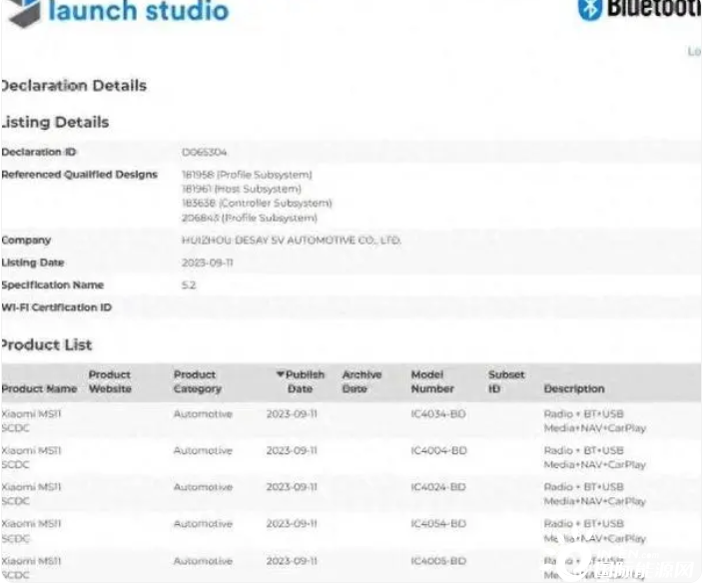Click Xiaomi MS11 SCDC in IC4054-BD row
Viewport: 703px width, 588px height.
(x=31, y=531)
